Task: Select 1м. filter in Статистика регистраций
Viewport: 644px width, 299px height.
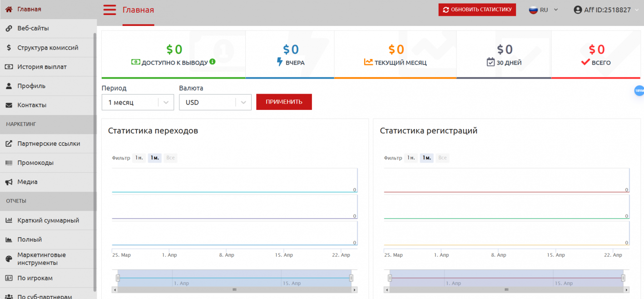Action: 426,158
